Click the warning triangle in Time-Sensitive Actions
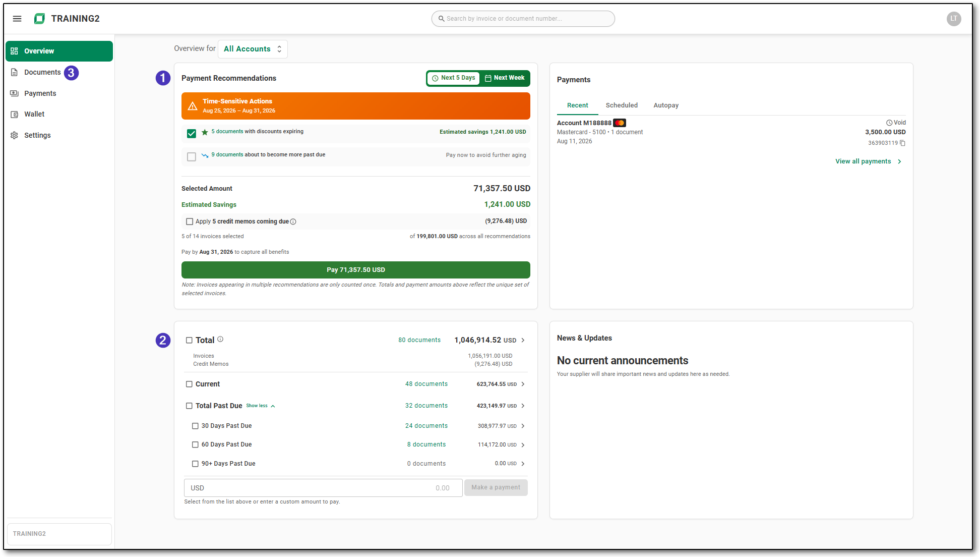 click(193, 106)
